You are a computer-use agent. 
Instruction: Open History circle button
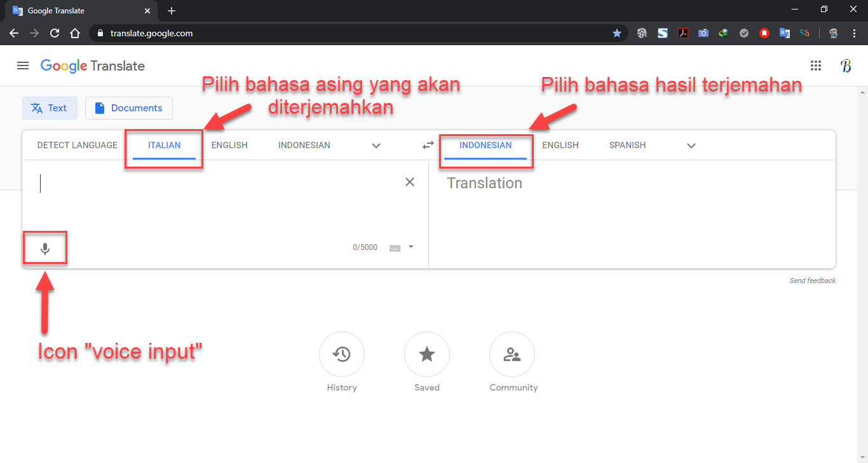point(342,354)
